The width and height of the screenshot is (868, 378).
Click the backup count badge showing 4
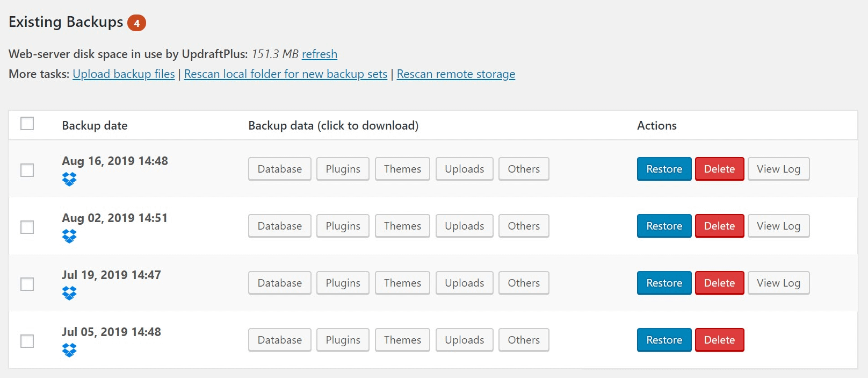click(x=138, y=23)
